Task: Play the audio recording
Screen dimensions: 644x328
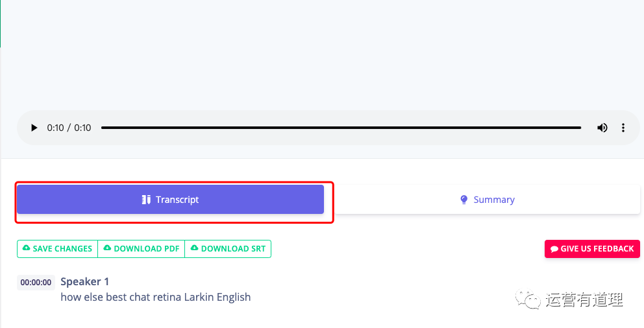Action: tap(34, 128)
